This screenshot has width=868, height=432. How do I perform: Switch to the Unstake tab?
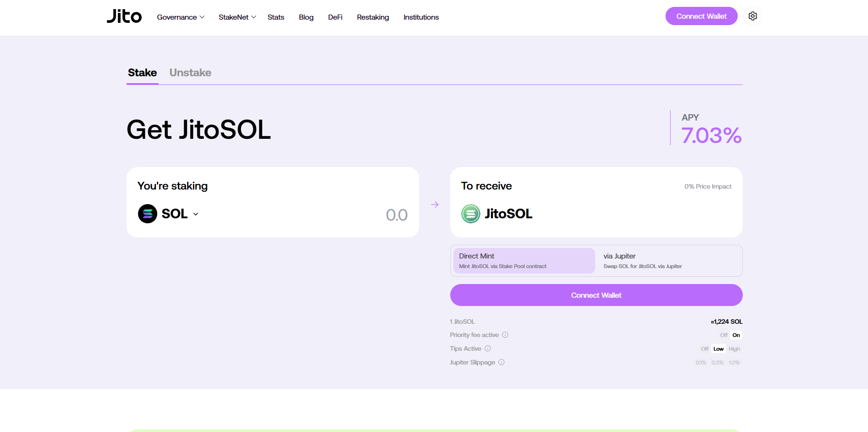click(190, 73)
